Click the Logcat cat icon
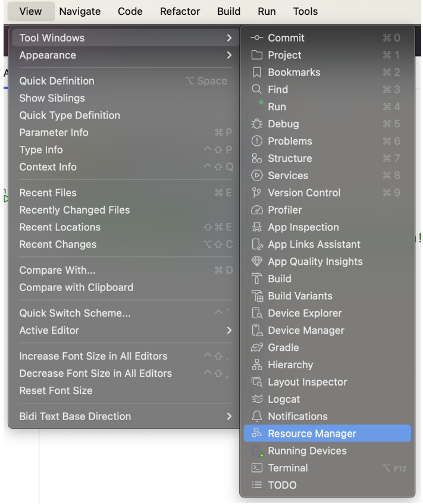423x504 pixels. tap(257, 399)
